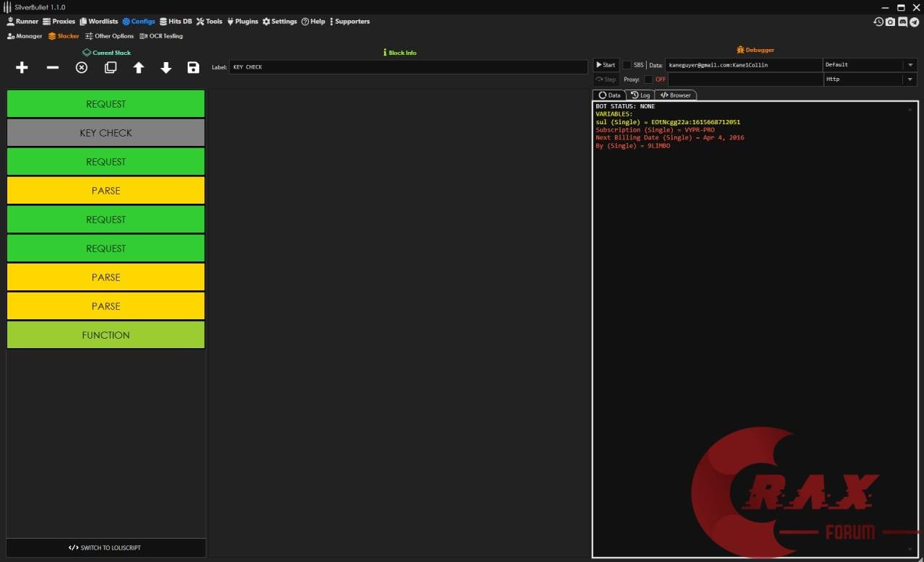Switch to the Stacker sub-tab
Screen dimensions: 924x562
point(64,36)
